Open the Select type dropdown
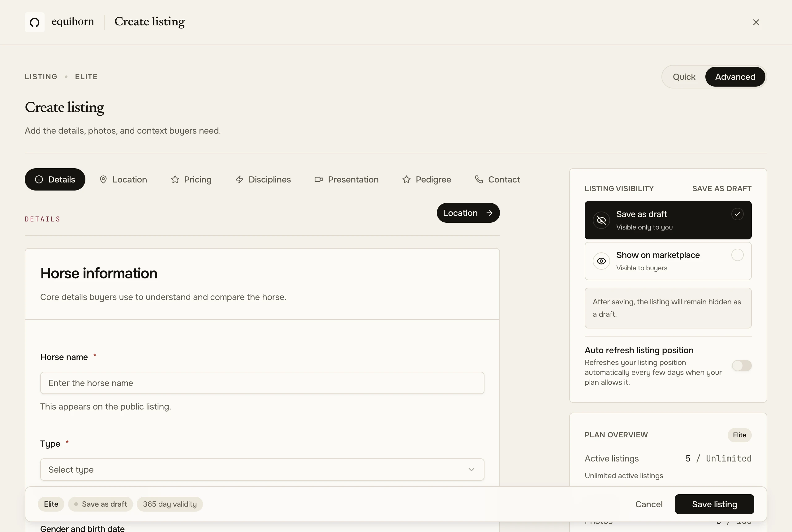Viewport: 792px width, 532px height. point(262,470)
